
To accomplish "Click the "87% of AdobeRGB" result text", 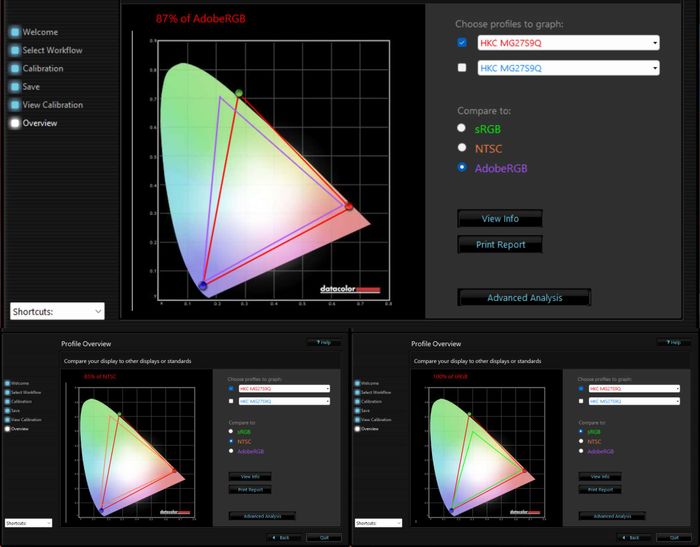I will point(200,19).
